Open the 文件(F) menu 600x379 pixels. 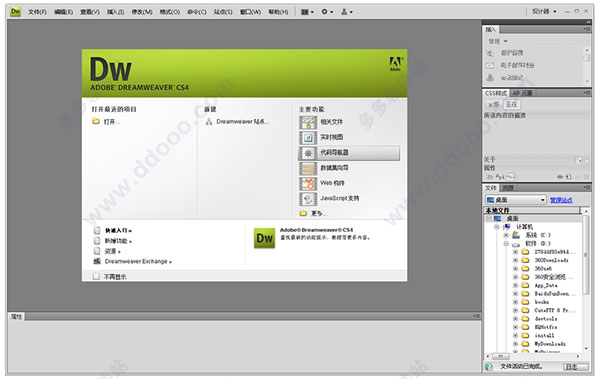click(37, 12)
